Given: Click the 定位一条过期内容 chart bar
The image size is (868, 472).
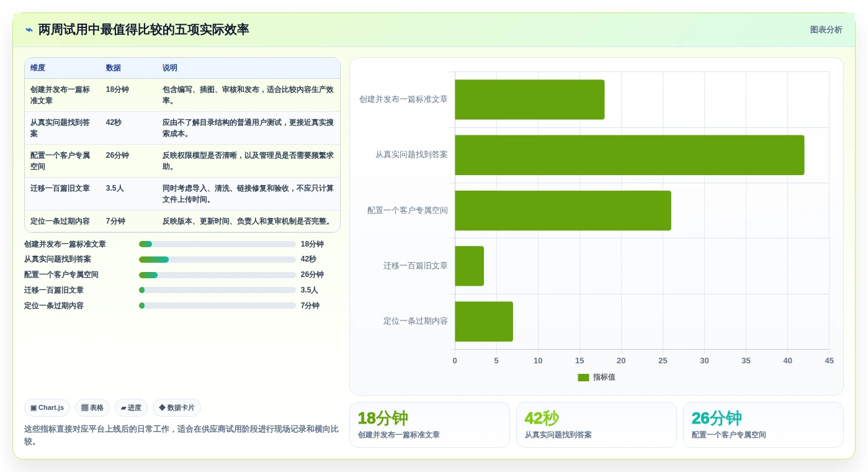Looking at the screenshot, I should point(484,321).
